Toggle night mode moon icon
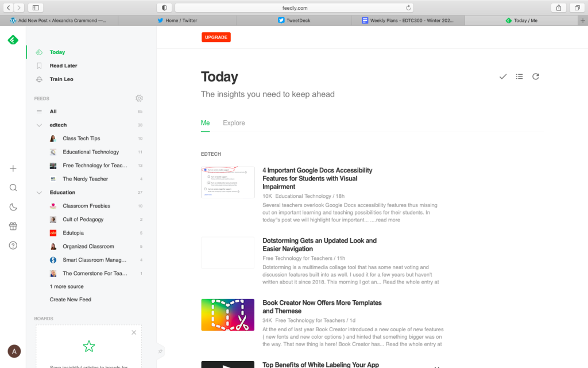Image resolution: width=588 pixels, height=368 pixels. (x=13, y=207)
